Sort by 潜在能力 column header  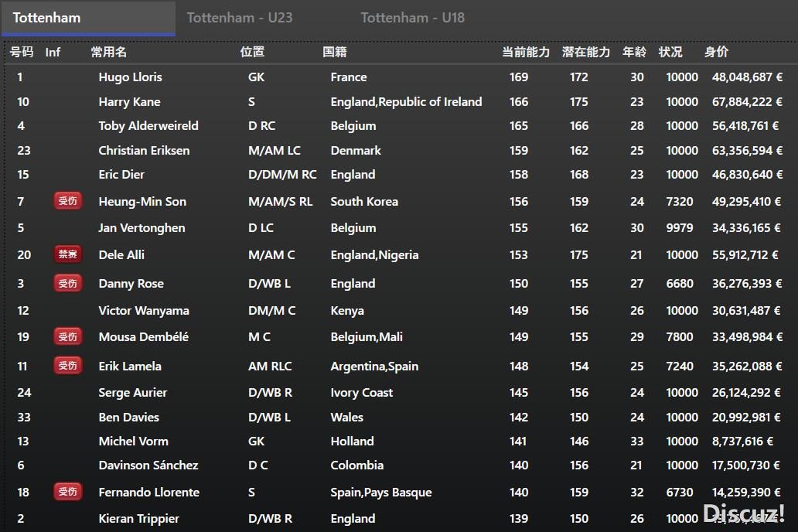coord(586,52)
